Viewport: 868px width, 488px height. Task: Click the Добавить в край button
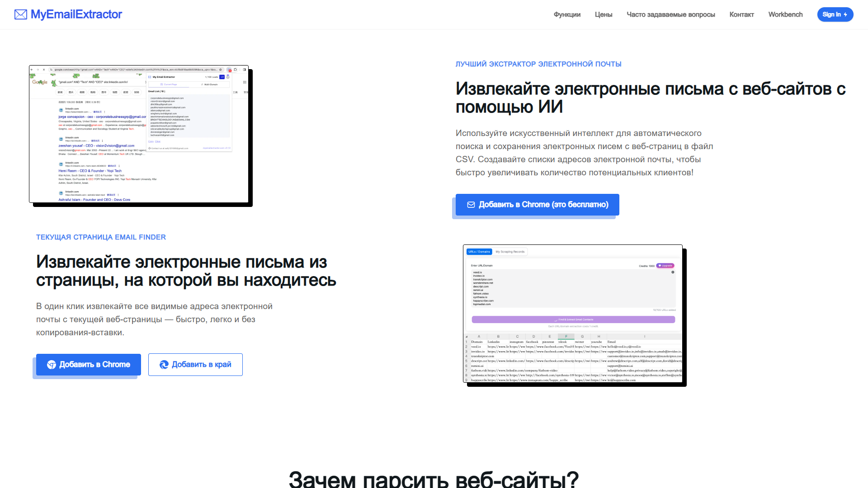click(195, 365)
